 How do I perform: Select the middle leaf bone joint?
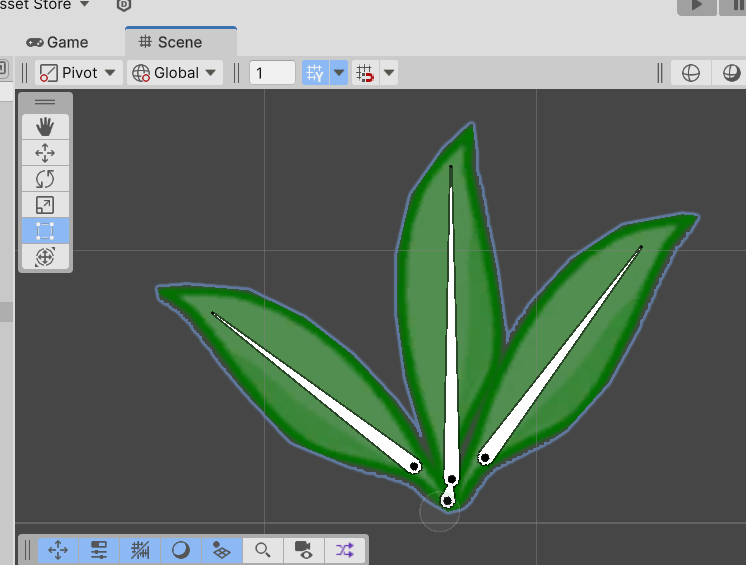click(452, 479)
